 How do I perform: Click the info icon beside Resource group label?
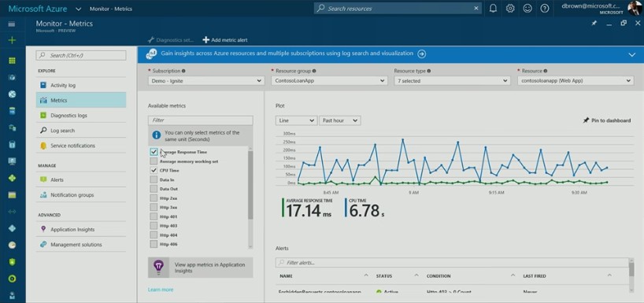314,71
